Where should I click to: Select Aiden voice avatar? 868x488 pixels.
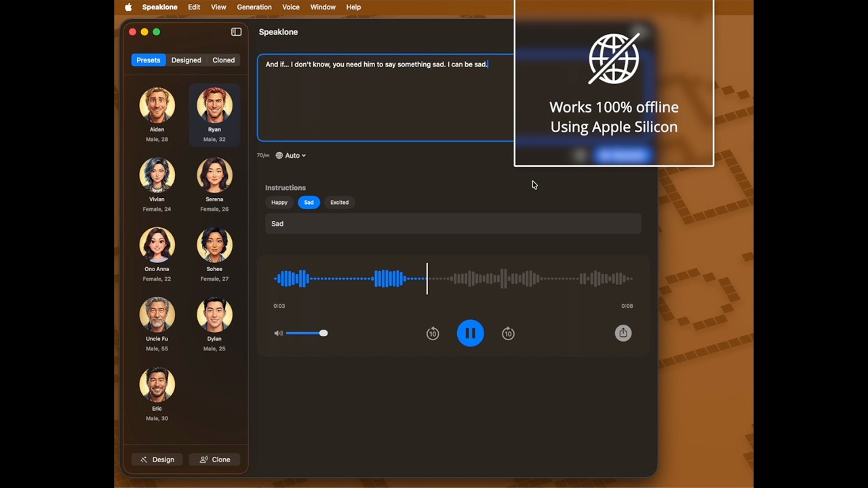pyautogui.click(x=157, y=105)
